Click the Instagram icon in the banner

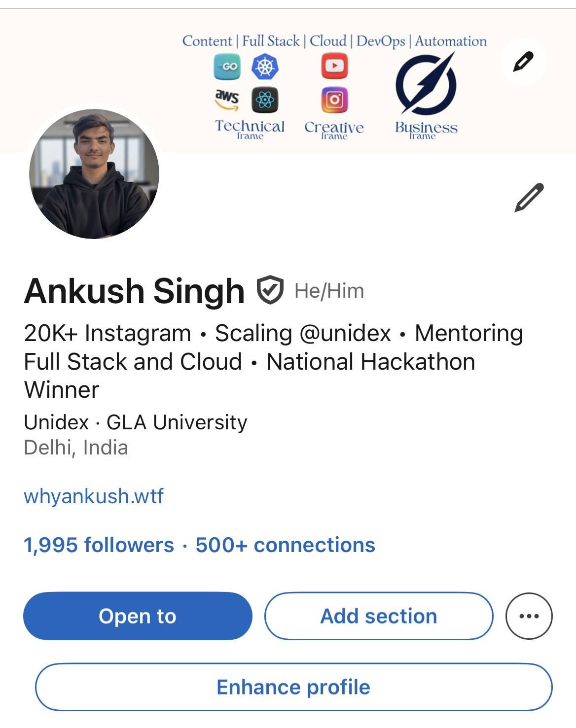click(x=334, y=100)
